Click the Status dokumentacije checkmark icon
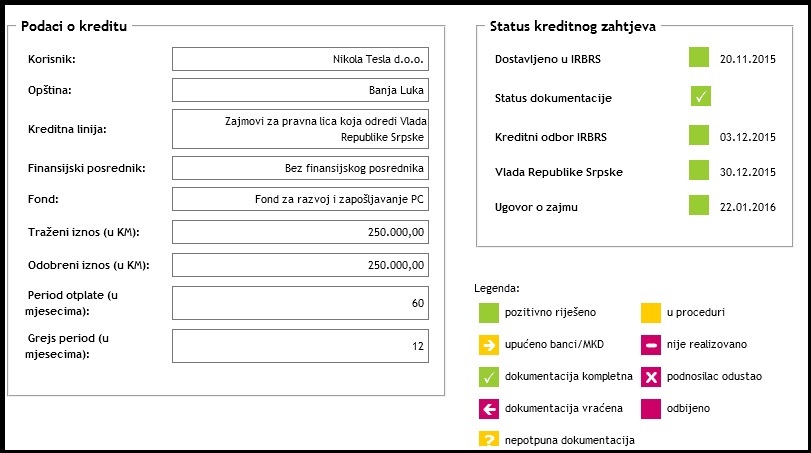This screenshot has height=453, width=811. (x=700, y=97)
